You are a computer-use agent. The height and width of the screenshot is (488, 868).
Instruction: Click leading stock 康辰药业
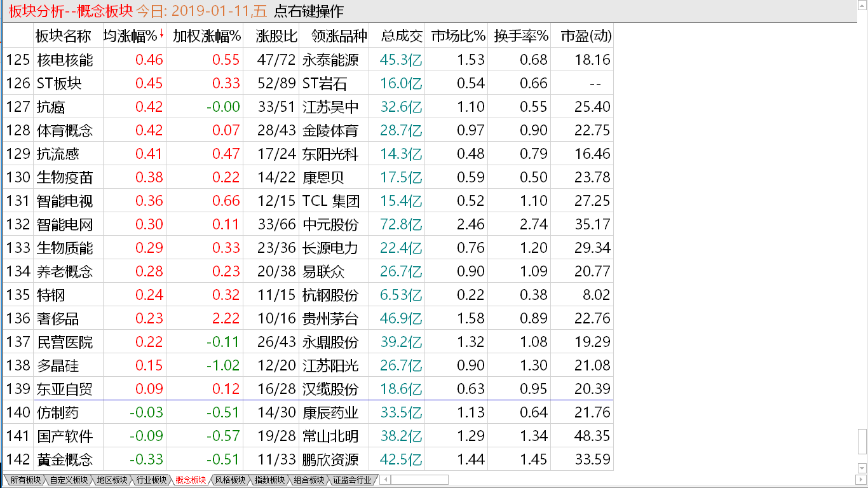[330, 412]
